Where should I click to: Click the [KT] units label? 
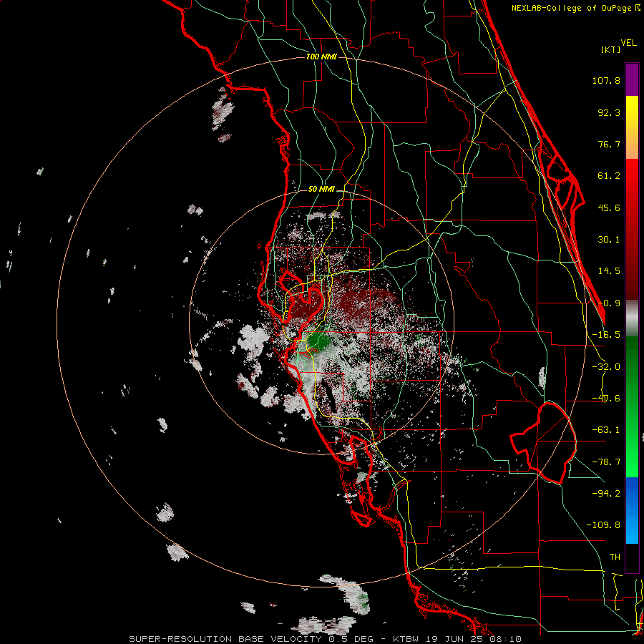[x=611, y=49]
